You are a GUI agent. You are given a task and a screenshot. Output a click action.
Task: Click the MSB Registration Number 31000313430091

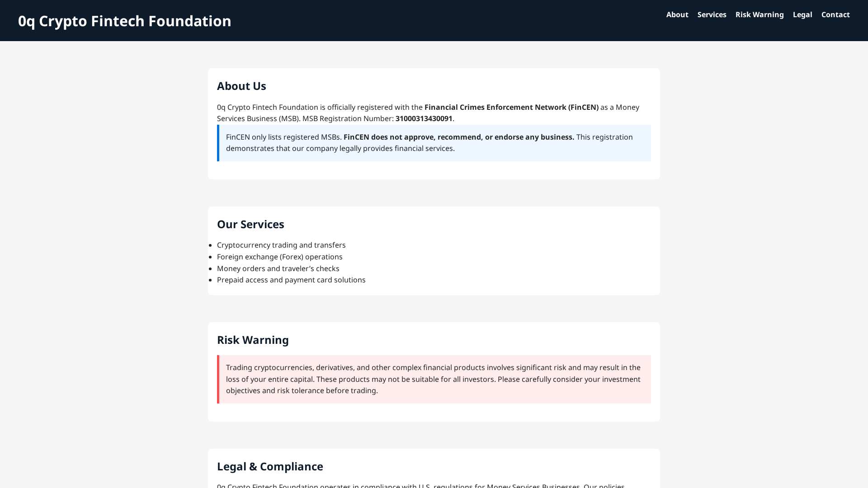423,118
